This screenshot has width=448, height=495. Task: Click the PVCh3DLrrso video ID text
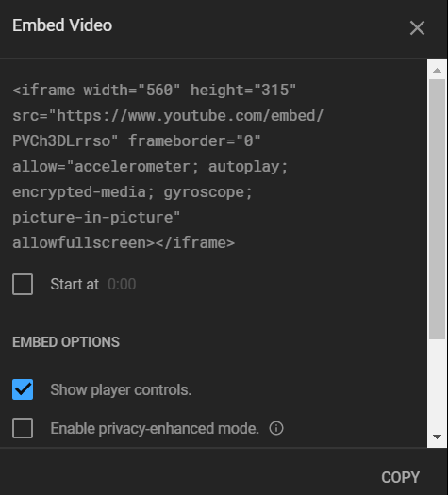[x=61, y=140]
